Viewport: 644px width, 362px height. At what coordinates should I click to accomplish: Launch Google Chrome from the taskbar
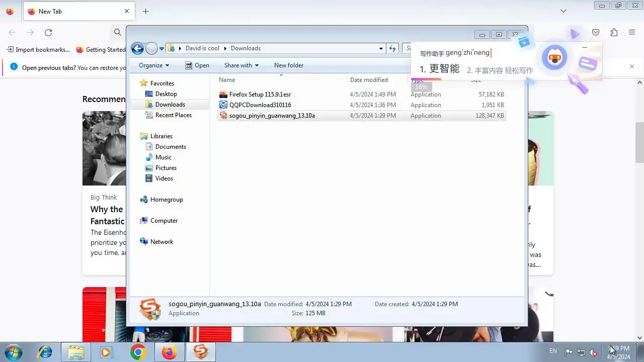138,352
